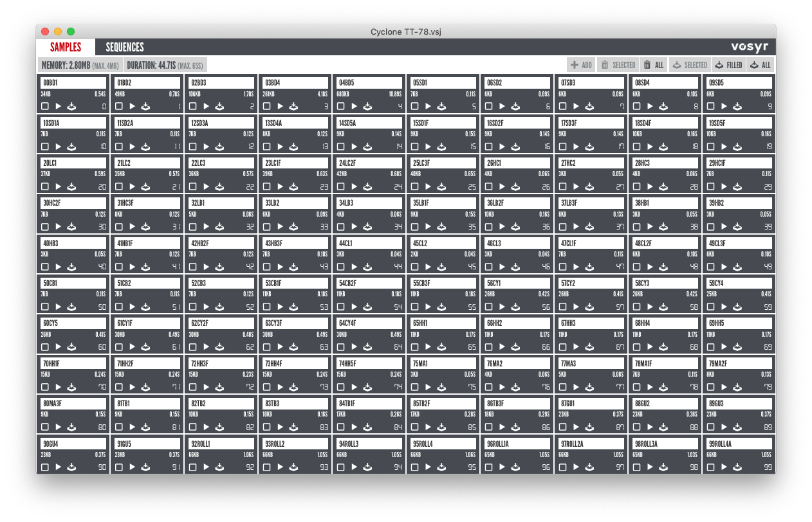Open the Samples tab
Screen dimensions: 812x522
(66, 47)
